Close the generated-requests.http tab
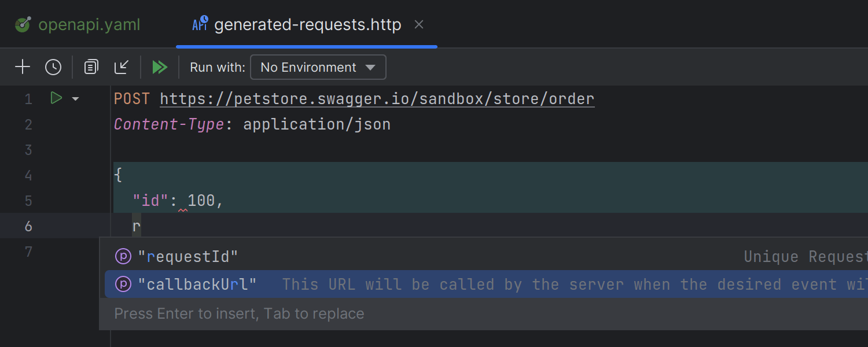The image size is (868, 347). [418, 24]
